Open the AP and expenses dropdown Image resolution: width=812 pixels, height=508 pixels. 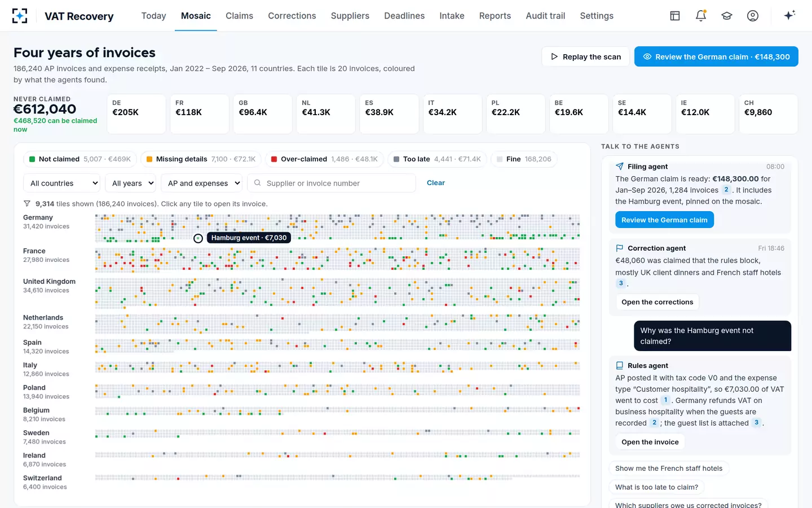pyautogui.click(x=202, y=183)
